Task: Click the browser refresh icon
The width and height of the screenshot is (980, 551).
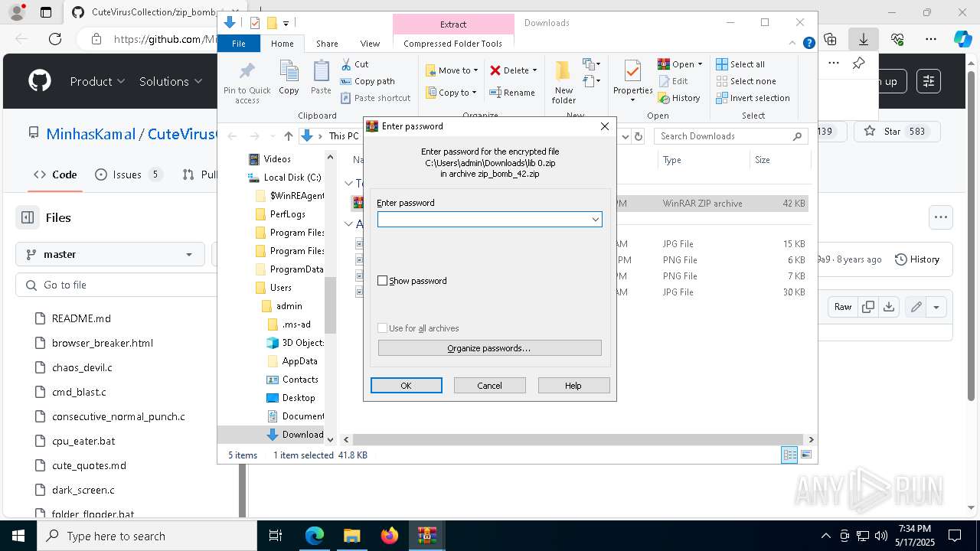Action: [x=55, y=39]
